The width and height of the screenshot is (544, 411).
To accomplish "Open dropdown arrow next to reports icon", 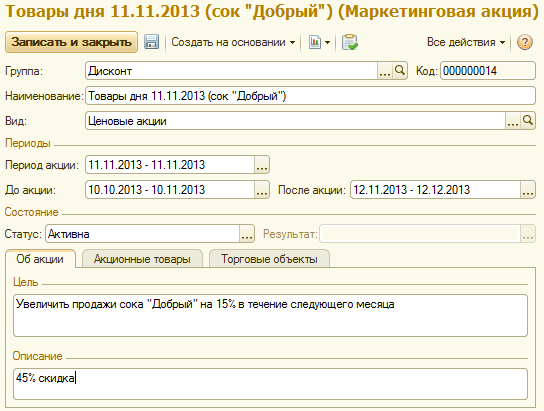I will coord(328,43).
